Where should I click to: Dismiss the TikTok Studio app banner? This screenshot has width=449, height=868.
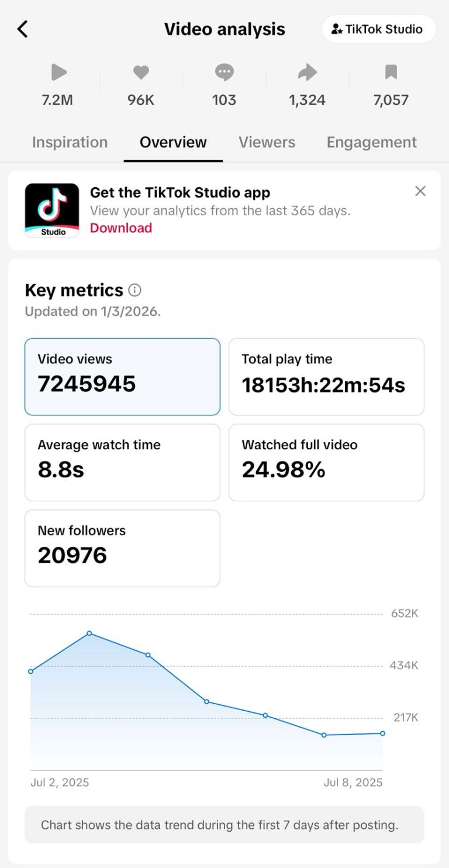(420, 191)
